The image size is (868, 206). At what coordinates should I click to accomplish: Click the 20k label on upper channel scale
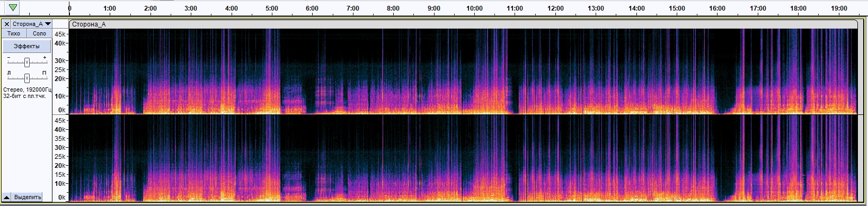(60, 78)
